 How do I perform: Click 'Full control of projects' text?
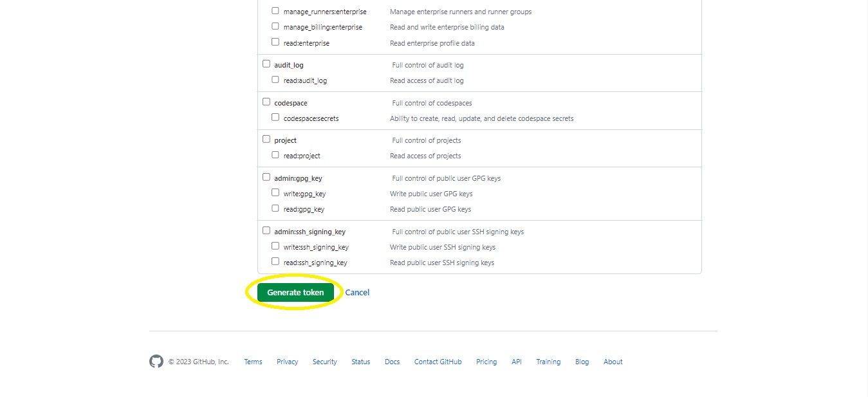click(x=427, y=140)
